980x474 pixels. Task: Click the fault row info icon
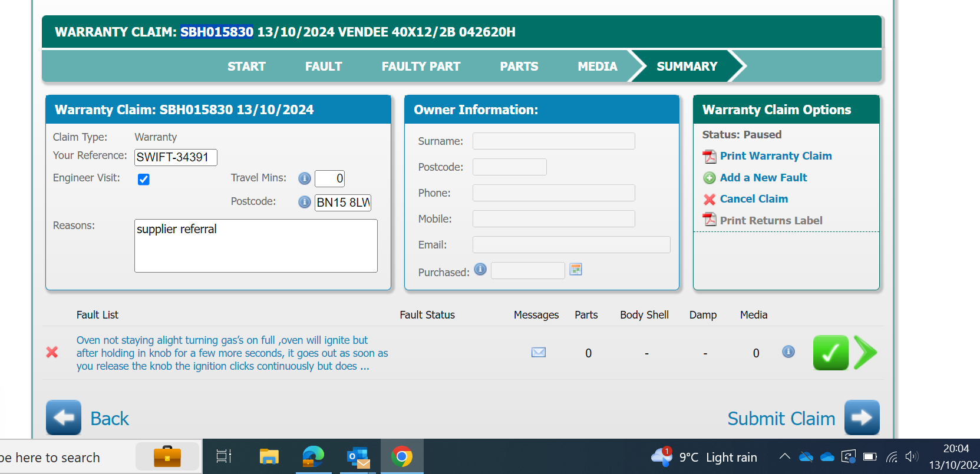[788, 352]
